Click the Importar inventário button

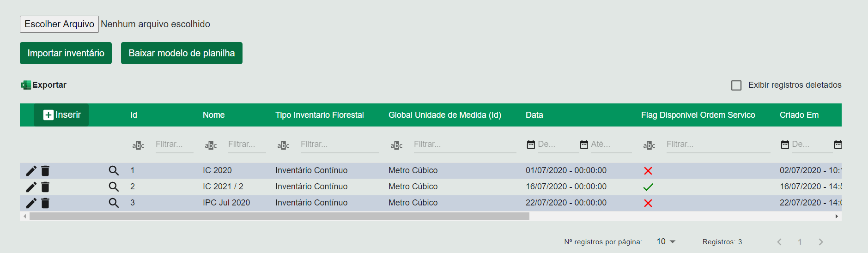coord(66,53)
